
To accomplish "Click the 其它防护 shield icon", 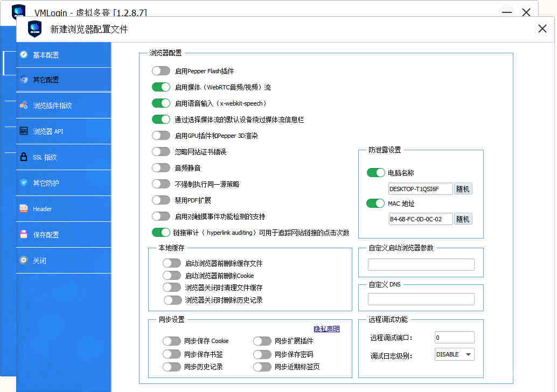I will 24,183.
